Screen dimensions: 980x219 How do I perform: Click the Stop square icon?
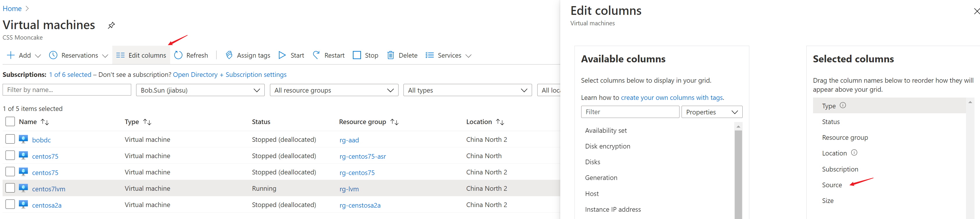coord(356,55)
